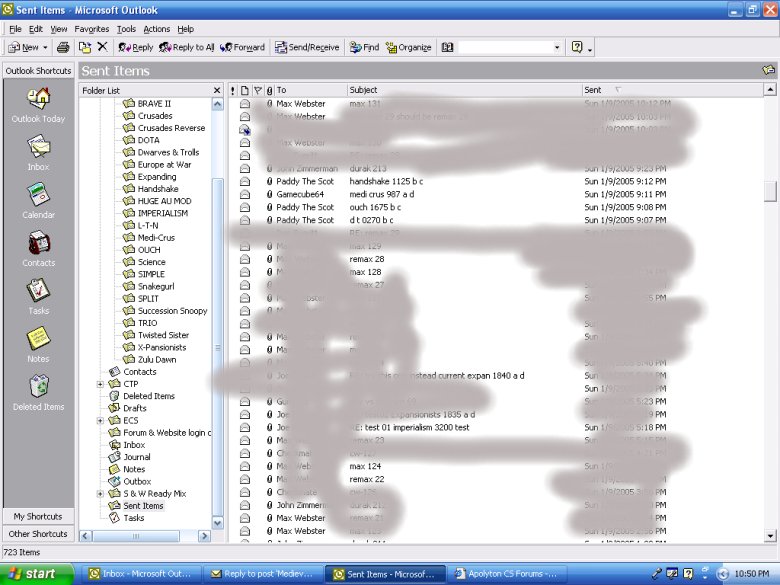
Task: Sort by the flag status column header
Action: pos(257,90)
